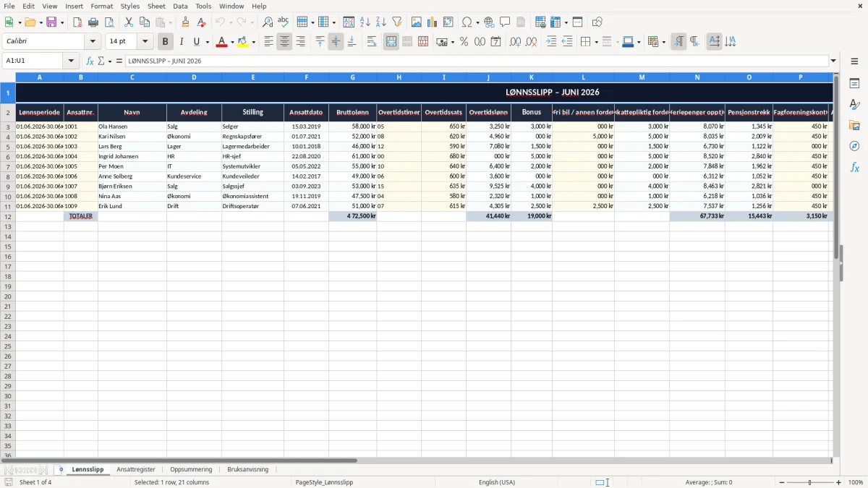Click the language English (USA) in the status bar
The height and width of the screenshot is (488, 868).
pyautogui.click(x=497, y=482)
